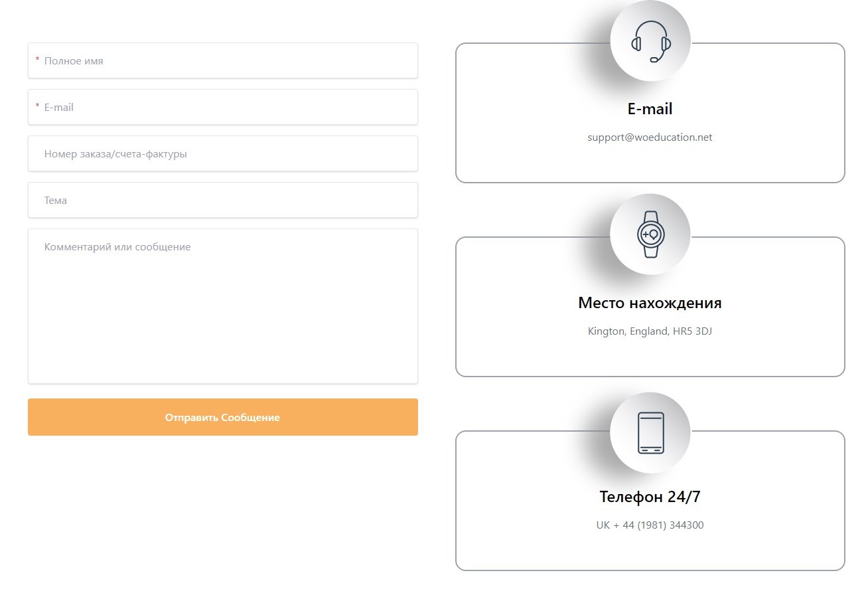Click the headset support icon

(x=650, y=41)
